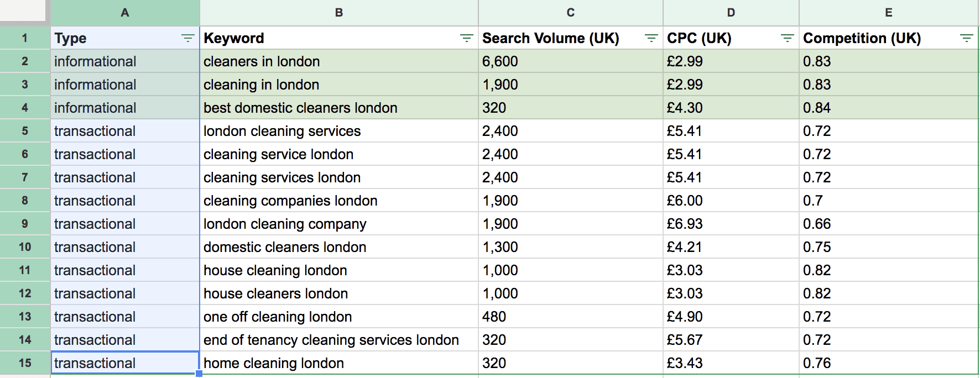Click the fill handle on cell A15
Image resolution: width=980 pixels, height=378 pixels.
click(x=199, y=374)
